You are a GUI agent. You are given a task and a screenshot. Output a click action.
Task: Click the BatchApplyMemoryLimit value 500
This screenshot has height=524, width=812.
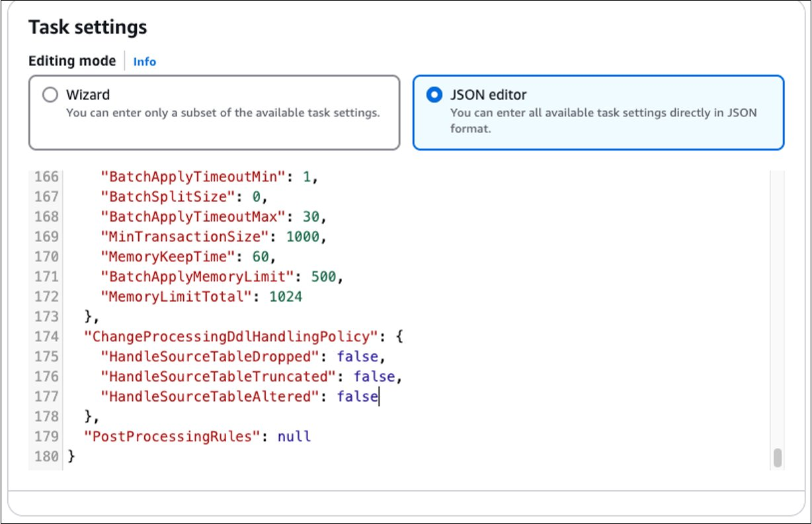pos(323,277)
